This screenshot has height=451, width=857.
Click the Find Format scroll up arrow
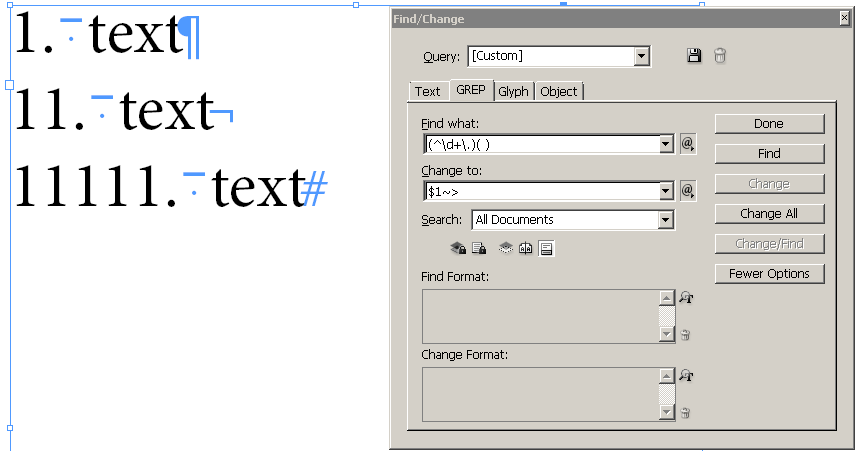[x=667, y=298]
